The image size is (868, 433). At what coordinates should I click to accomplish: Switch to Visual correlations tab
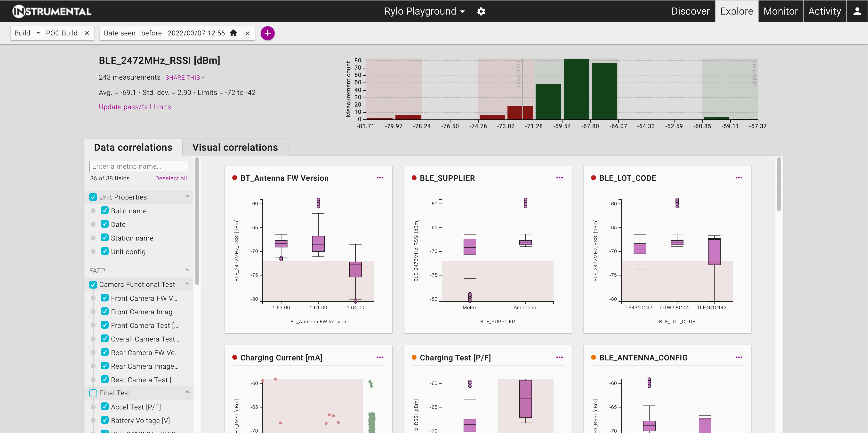point(235,147)
